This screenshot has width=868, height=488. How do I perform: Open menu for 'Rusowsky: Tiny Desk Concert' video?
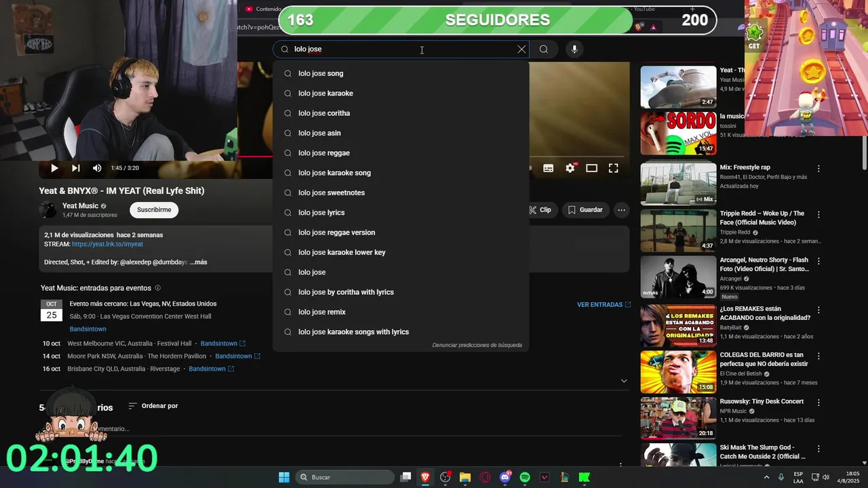(x=818, y=403)
